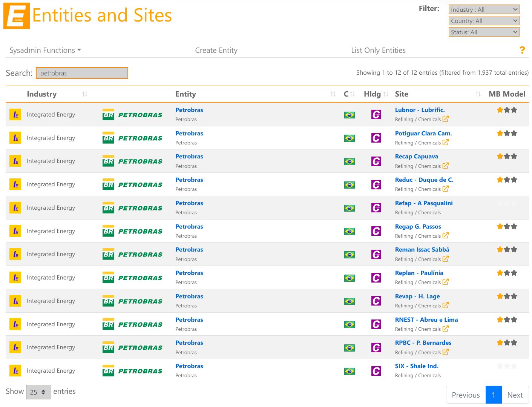Open external link icon for Potiguar Clara Cam.
Viewport: 532px width, 407px height.
tap(446, 142)
